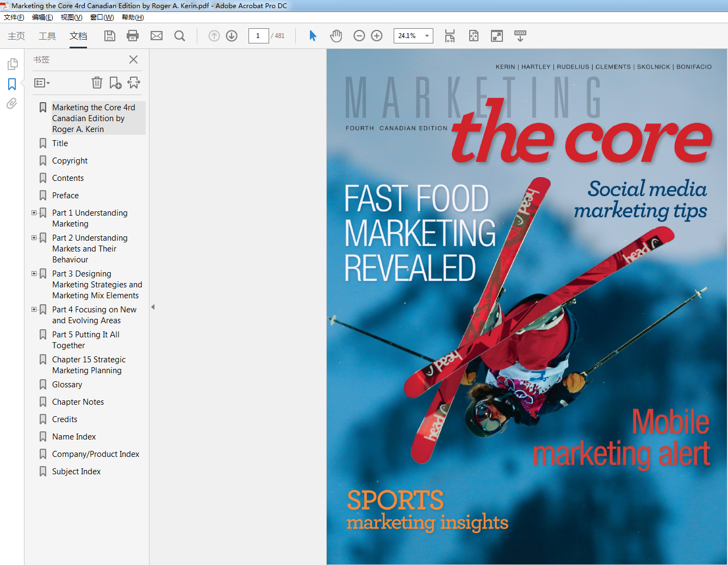Viewport: 728px width, 565px height.
Task: Click the fit one full page icon
Action: (474, 36)
